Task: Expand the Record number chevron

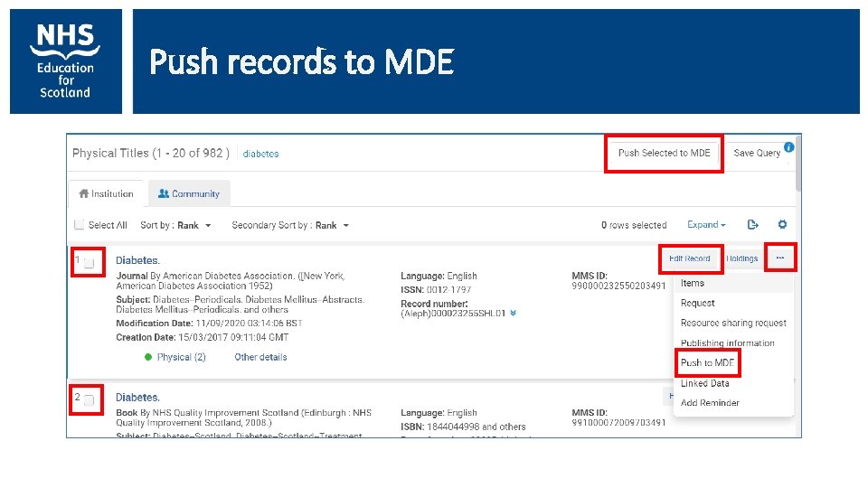Action: pos(514,314)
